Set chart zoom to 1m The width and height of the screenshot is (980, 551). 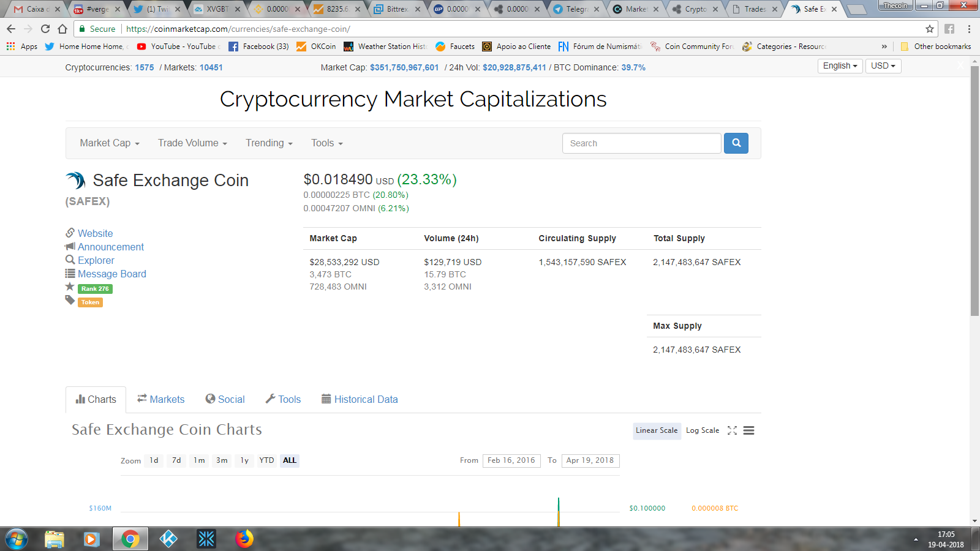click(199, 460)
